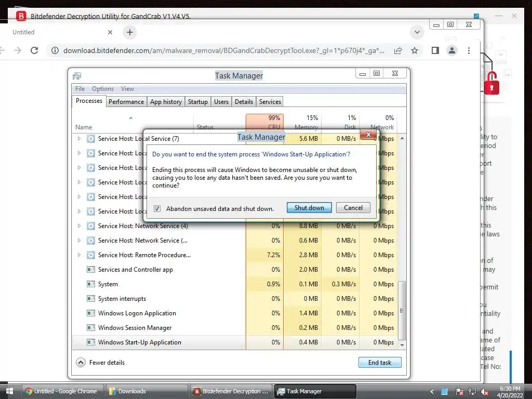Image resolution: width=532 pixels, height=399 pixels.
Task: Click gear icon of Service Host: Network Service (4)
Action: pyautogui.click(x=90, y=225)
